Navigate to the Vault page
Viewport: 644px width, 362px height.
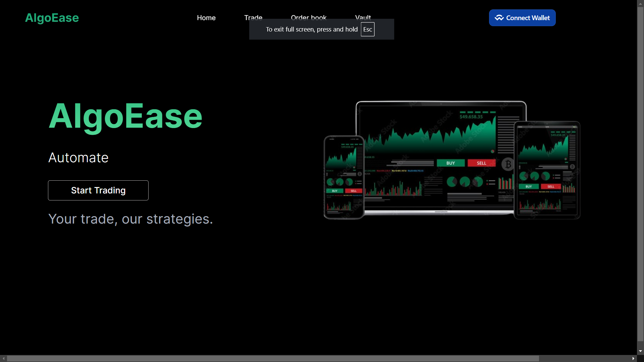(x=363, y=16)
